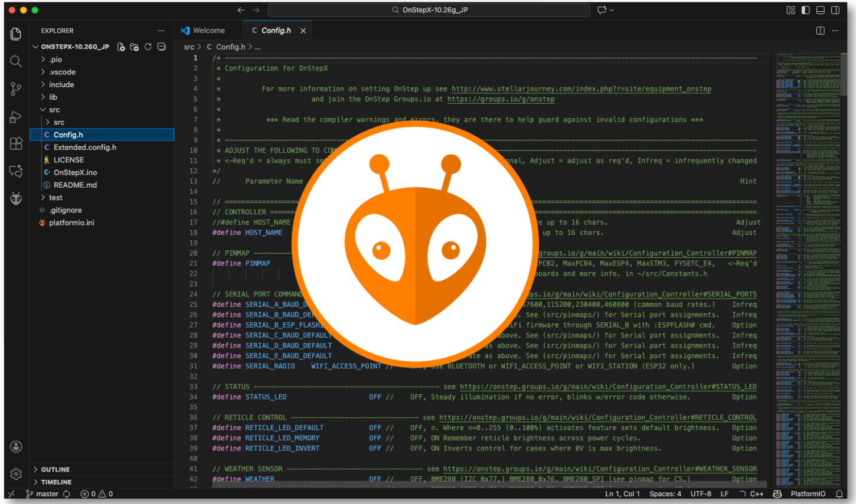This screenshot has width=856, height=504.
Task: Open platformio.ini in the explorer
Action: [71, 222]
